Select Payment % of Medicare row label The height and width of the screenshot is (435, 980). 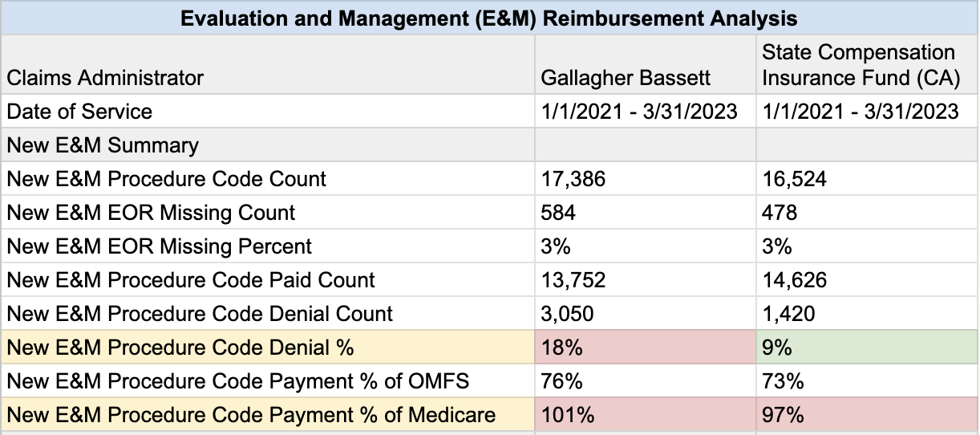pyautogui.click(x=268, y=414)
